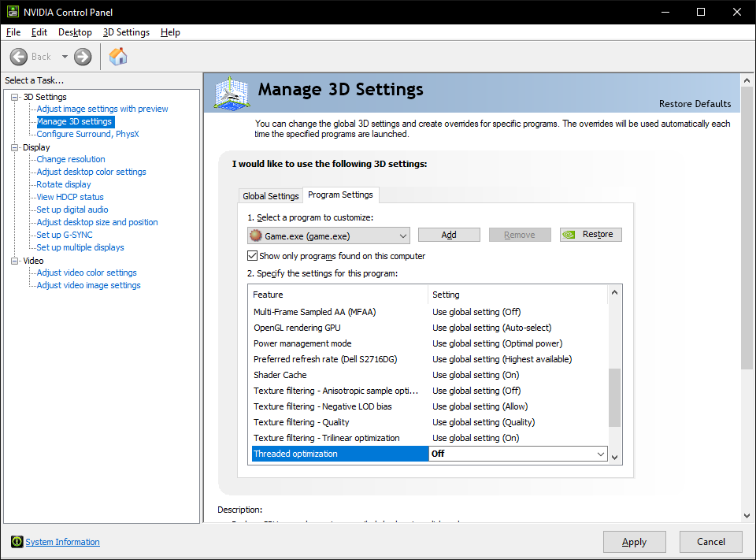Open Set up digital audio
The image size is (756, 560).
click(72, 210)
